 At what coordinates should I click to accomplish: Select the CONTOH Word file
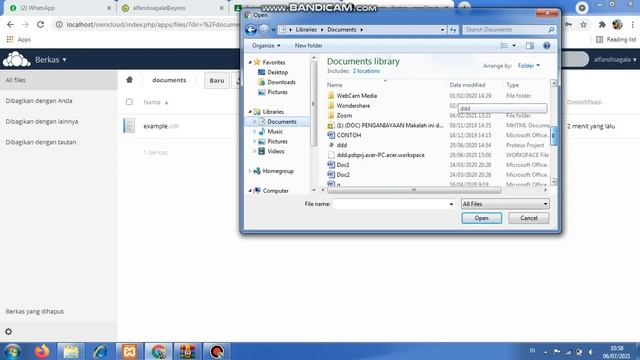click(349, 135)
